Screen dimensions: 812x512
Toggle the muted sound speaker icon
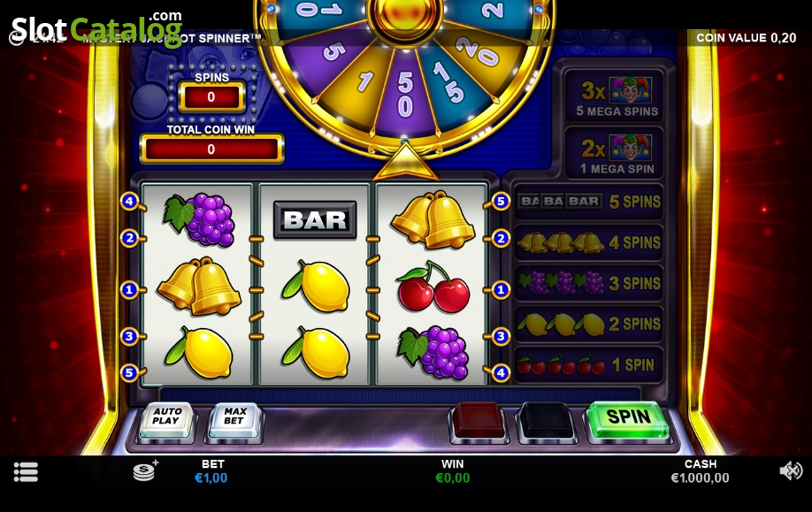pyautogui.click(x=790, y=470)
